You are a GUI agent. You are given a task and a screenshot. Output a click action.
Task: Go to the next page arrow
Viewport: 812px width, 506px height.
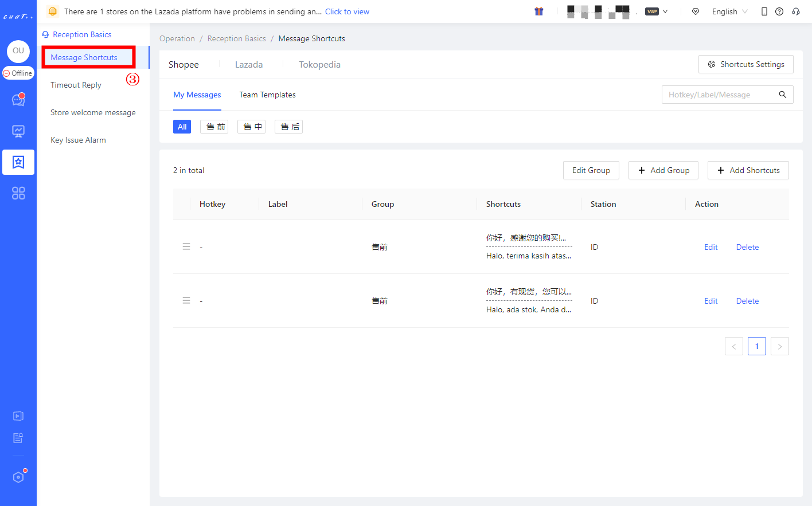click(780, 346)
